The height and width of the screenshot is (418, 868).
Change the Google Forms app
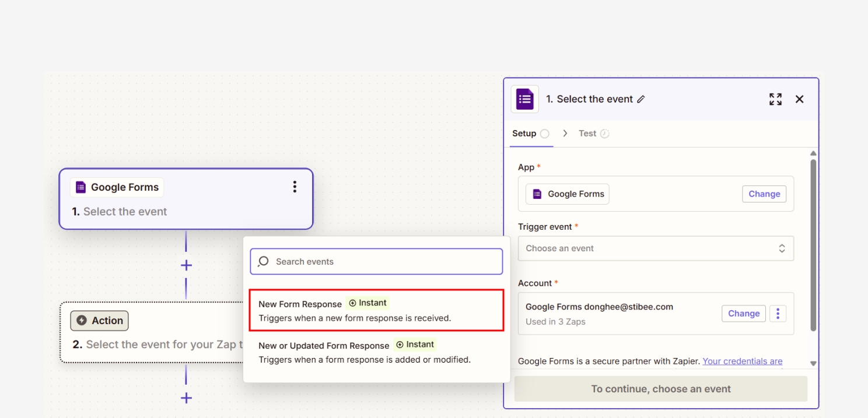[764, 194]
